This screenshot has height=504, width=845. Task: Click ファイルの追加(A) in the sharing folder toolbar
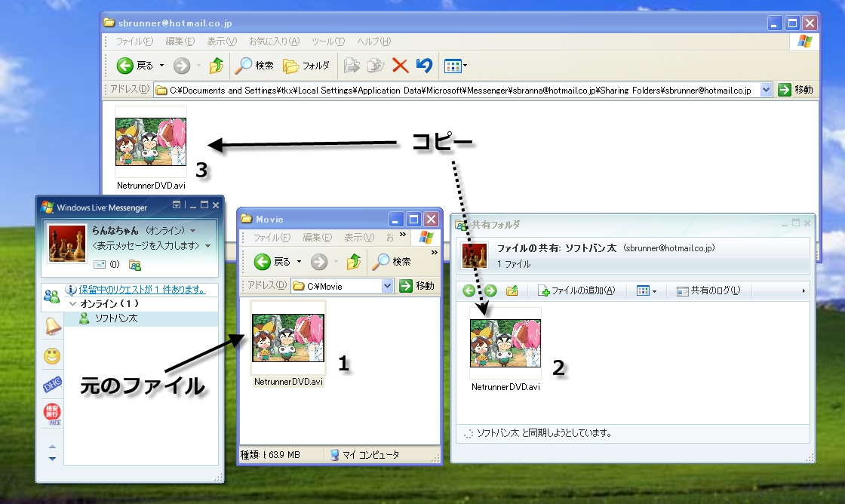click(x=576, y=291)
